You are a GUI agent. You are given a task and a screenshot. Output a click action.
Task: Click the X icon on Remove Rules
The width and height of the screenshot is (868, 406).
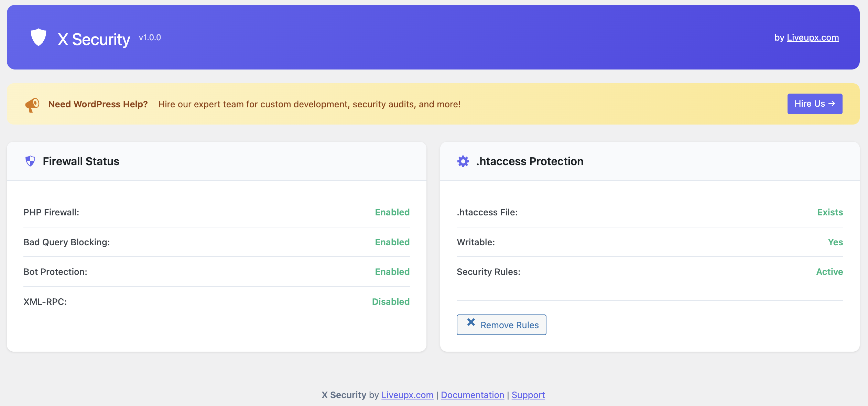click(471, 322)
